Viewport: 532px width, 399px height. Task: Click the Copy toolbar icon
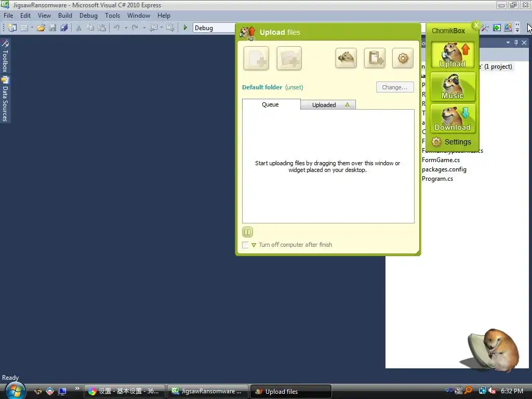point(90,28)
